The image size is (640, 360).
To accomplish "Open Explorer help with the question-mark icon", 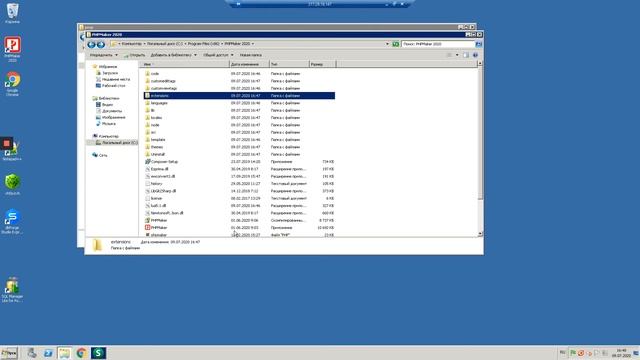I will click(x=475, y=55).
